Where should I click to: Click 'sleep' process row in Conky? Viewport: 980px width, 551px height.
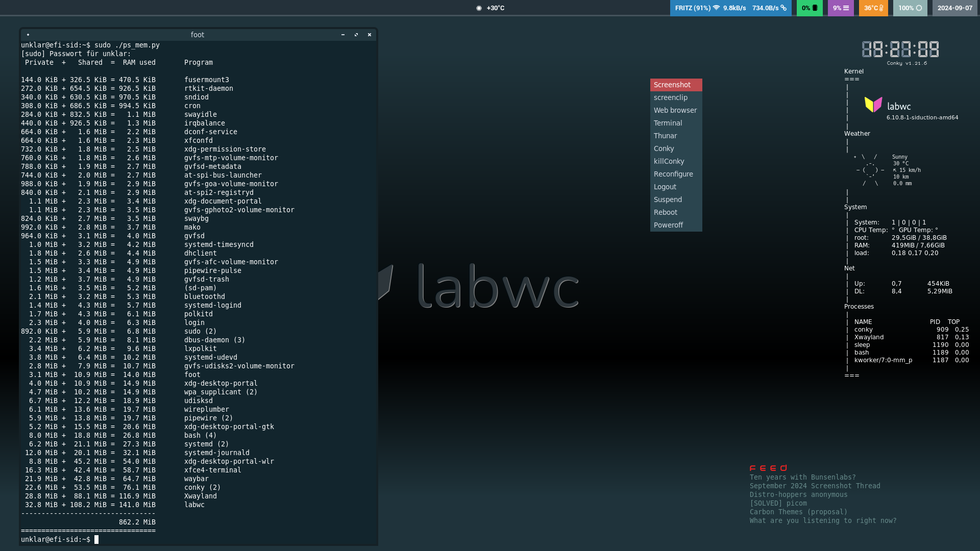912,345
